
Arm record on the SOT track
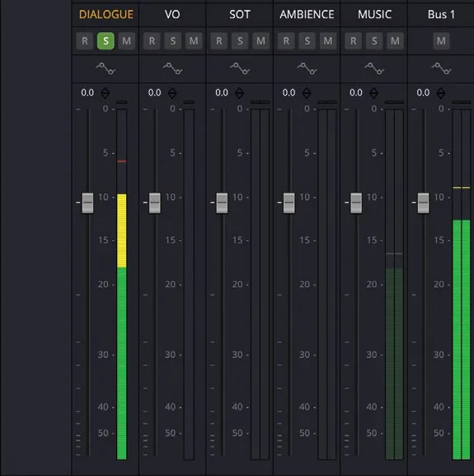coord(219,40)
